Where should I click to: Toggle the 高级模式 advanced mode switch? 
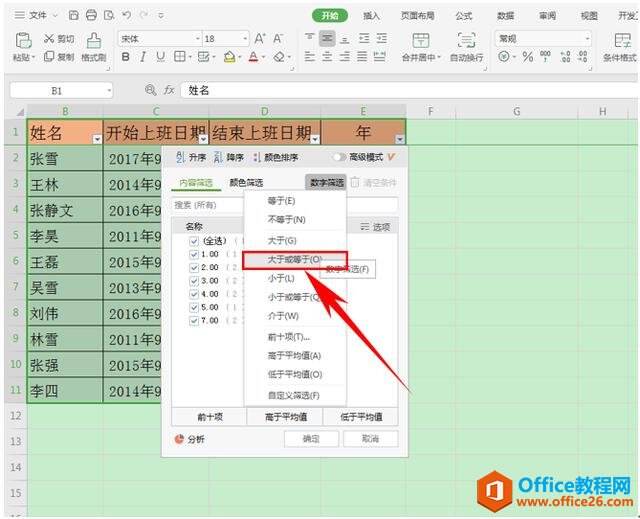click(x=340, y=157)
